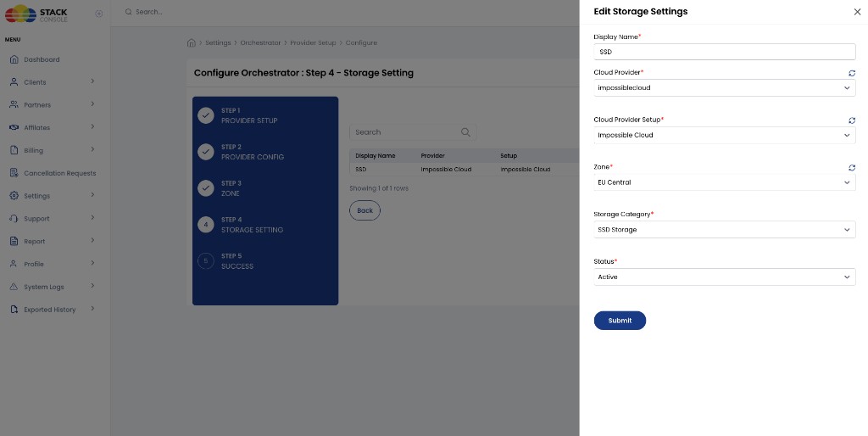The height and width of the screenshot is (436, 868).
Task: Click the Provider column header
Action: pyautogui.click(x=433, y=156)
